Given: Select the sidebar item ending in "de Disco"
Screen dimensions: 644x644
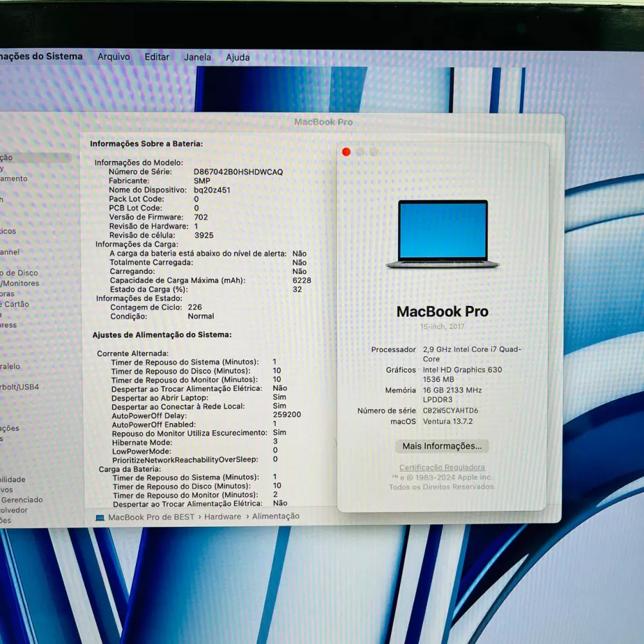Looking at the screenshot, I should pyautogui.click(x=19, y=273).
